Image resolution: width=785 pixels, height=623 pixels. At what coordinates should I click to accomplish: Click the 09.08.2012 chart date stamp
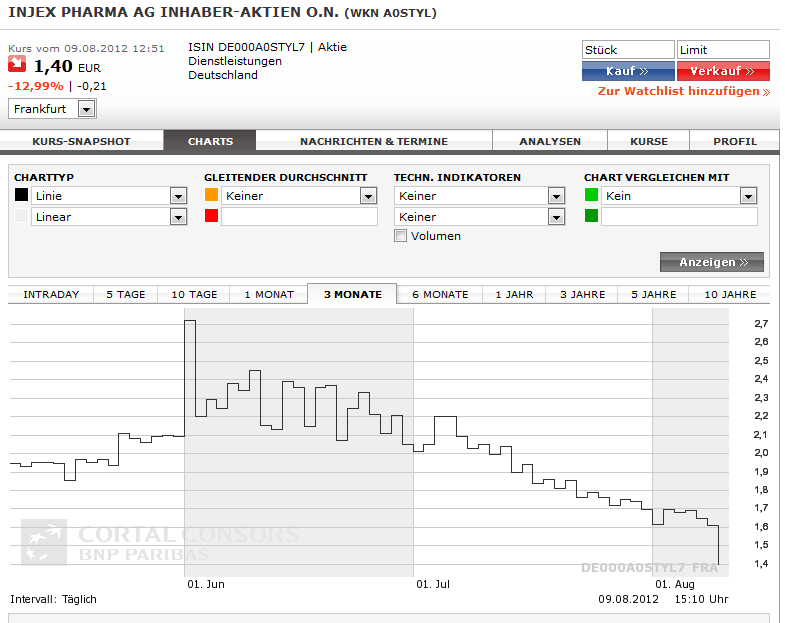(628, 599)
